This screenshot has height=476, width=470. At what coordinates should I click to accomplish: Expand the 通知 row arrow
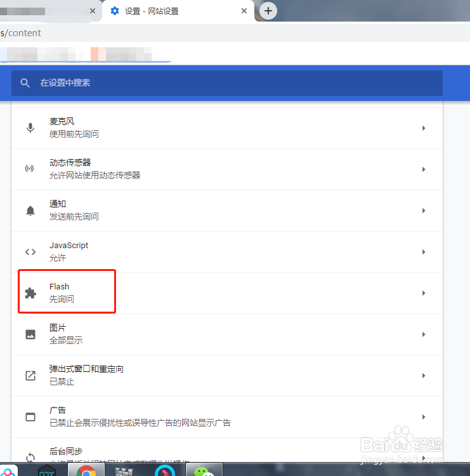(424, 211)
